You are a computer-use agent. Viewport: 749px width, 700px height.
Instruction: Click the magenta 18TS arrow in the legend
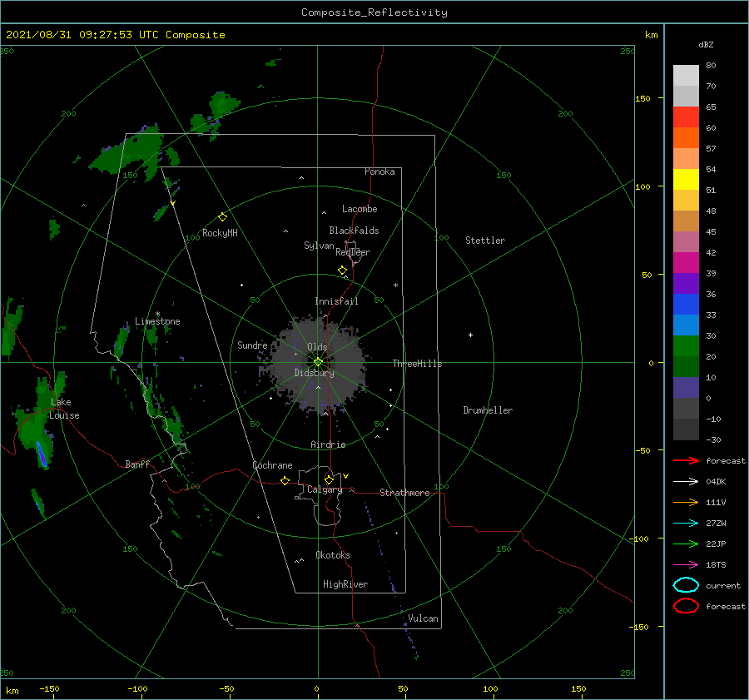[686, 565]
